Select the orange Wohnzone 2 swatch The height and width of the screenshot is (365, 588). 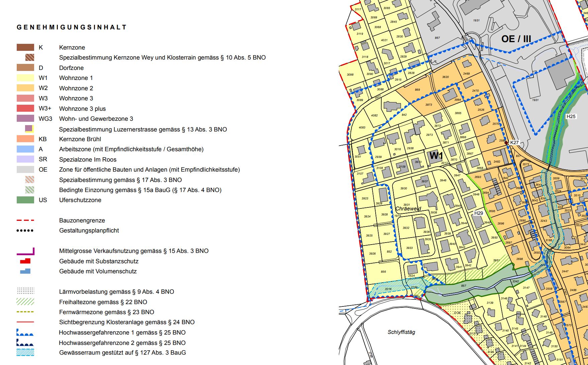25,88
